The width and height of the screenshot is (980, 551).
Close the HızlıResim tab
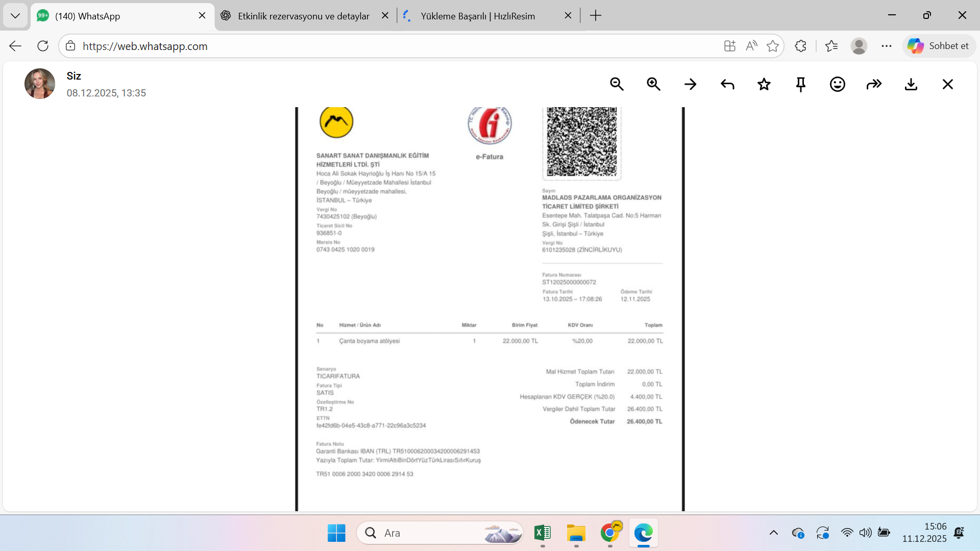tap(568, 16)
